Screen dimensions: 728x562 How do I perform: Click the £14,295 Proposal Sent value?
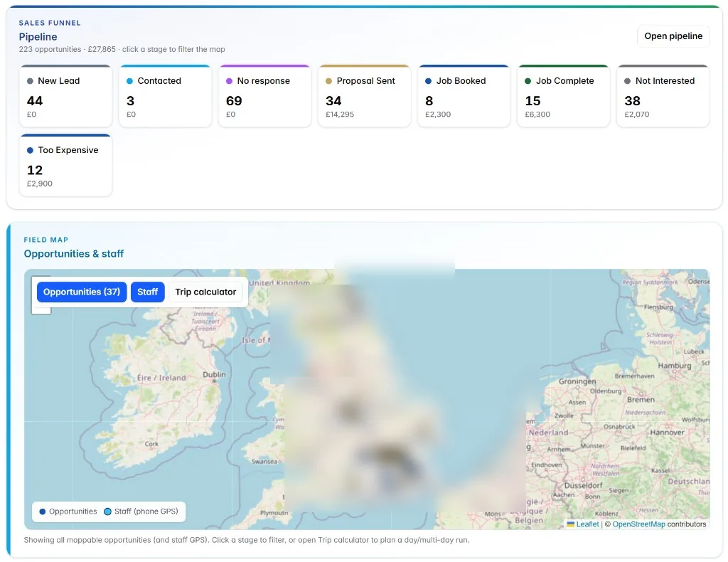click(340, 115)
